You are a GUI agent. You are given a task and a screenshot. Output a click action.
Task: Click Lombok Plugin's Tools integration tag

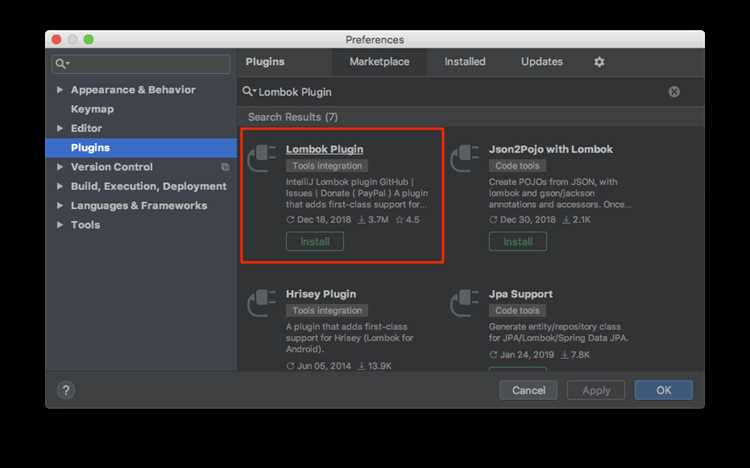tap(327, 166)
